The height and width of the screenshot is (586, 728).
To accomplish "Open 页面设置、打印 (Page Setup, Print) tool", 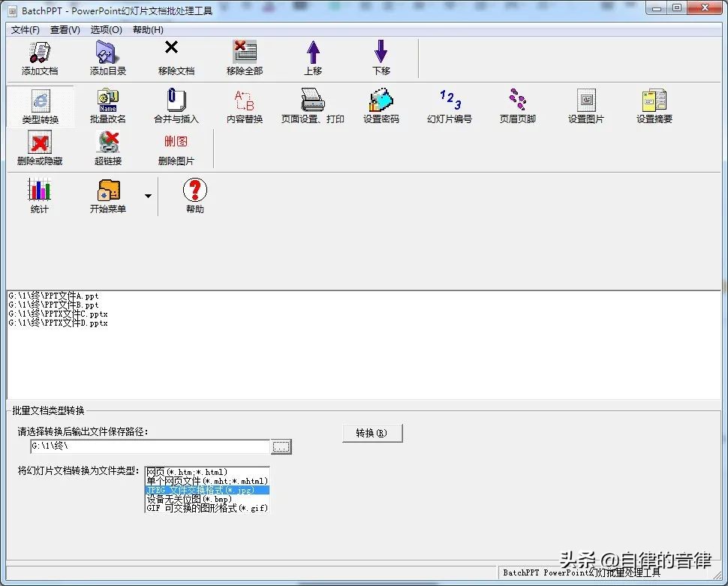I will (313, 107).
